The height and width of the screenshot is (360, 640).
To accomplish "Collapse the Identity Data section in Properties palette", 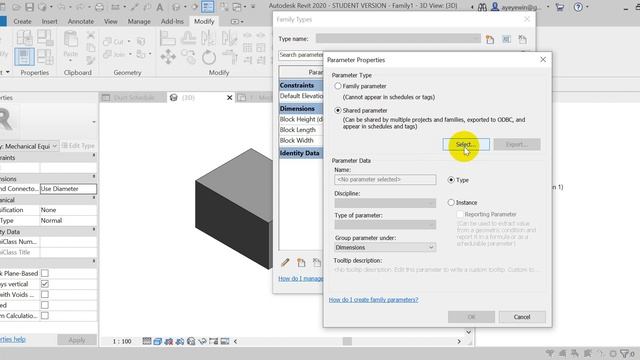I will point(94,231).
